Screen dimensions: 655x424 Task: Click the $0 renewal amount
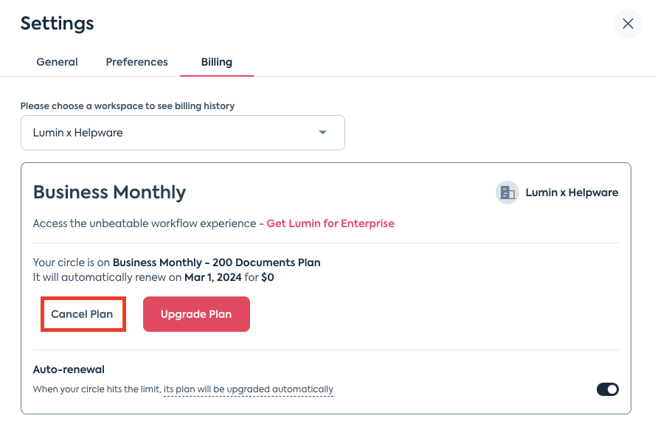click(x=267, y=277)
